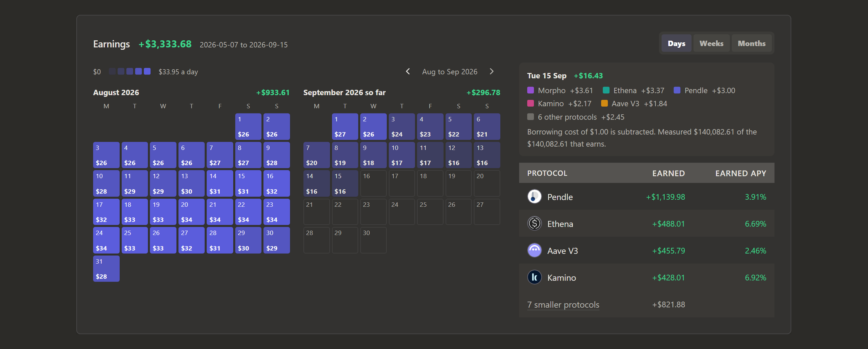Click empty September 16 cell
Screen dimensions: 868x349
tap(374, 183)
